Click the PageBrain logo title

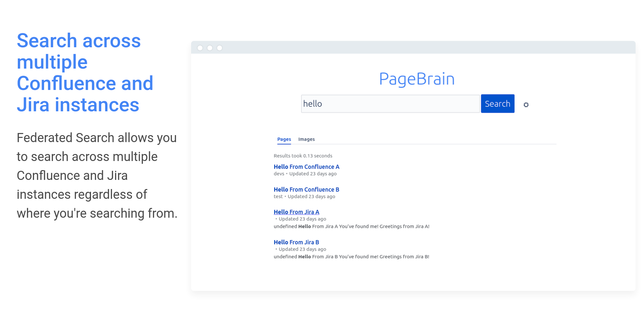pos(417,79)
